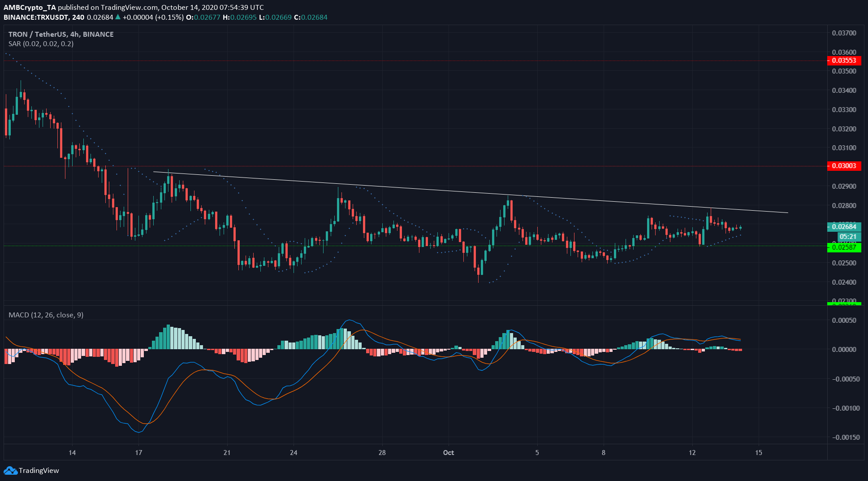868x481 pixels.
Task: Select the white descending trendline
Action: click(471, 192)
